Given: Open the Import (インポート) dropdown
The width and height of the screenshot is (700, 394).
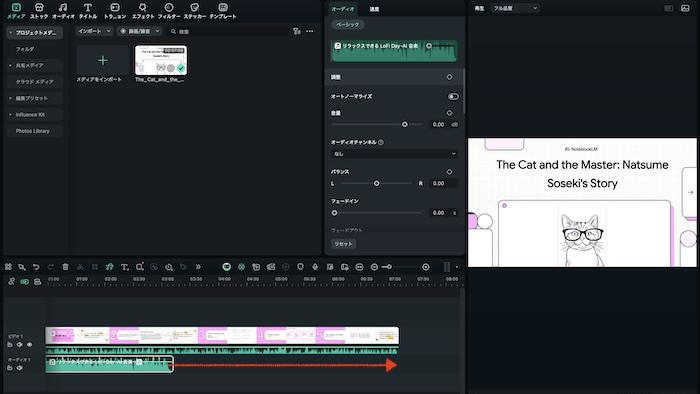Looking at the screenshot, I should pos(94,31).
